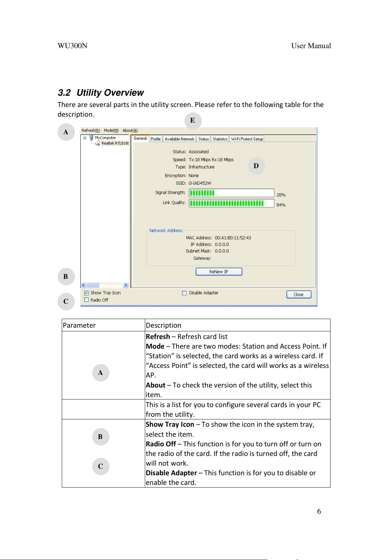Collapse the MyComputer tree node
This screenshot has width=392, height=560.
pos(85,138)
